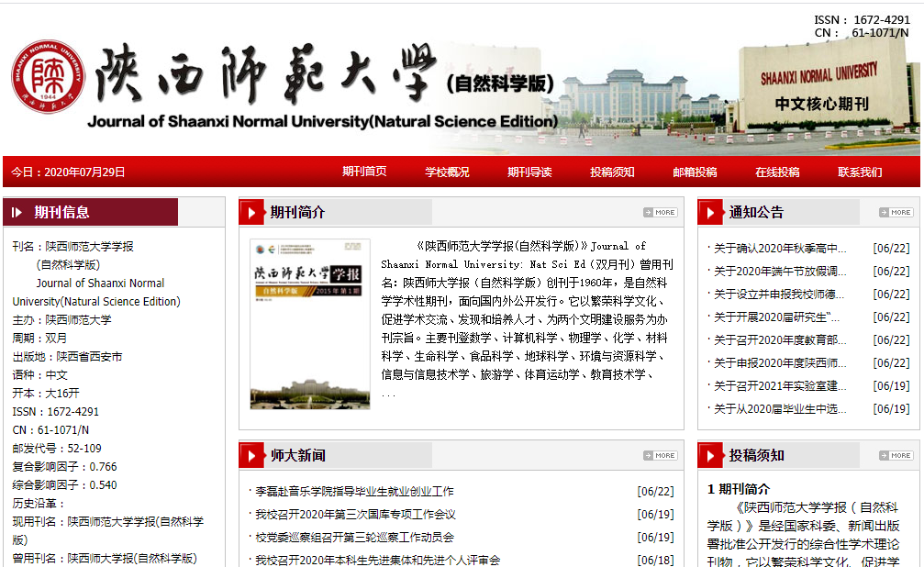This screenshot has width=924, height=567.
Task: Click the 师大新闻 section heading
Action: tap(297, 456)
